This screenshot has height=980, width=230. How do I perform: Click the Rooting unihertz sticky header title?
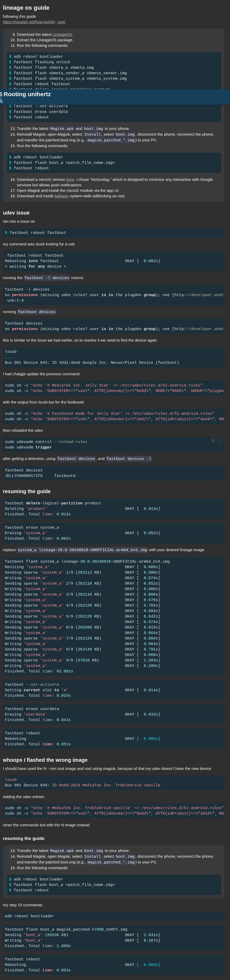(x=27, y=94)
